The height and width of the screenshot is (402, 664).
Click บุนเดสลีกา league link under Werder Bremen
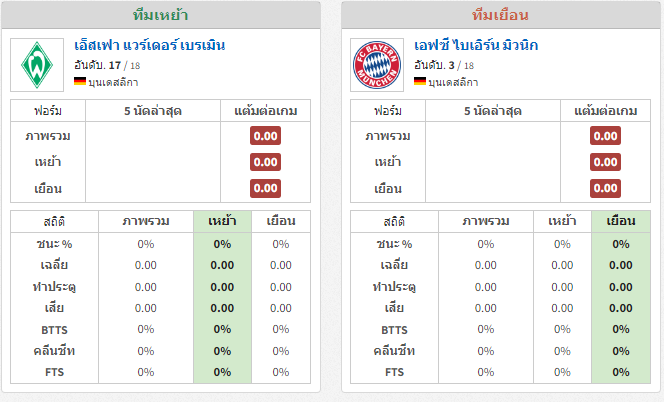tap(113, 82)
